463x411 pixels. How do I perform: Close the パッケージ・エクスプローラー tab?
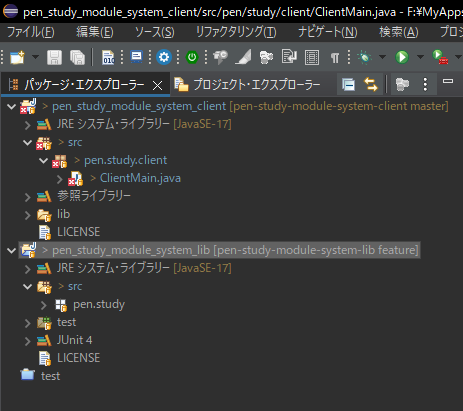157,86
